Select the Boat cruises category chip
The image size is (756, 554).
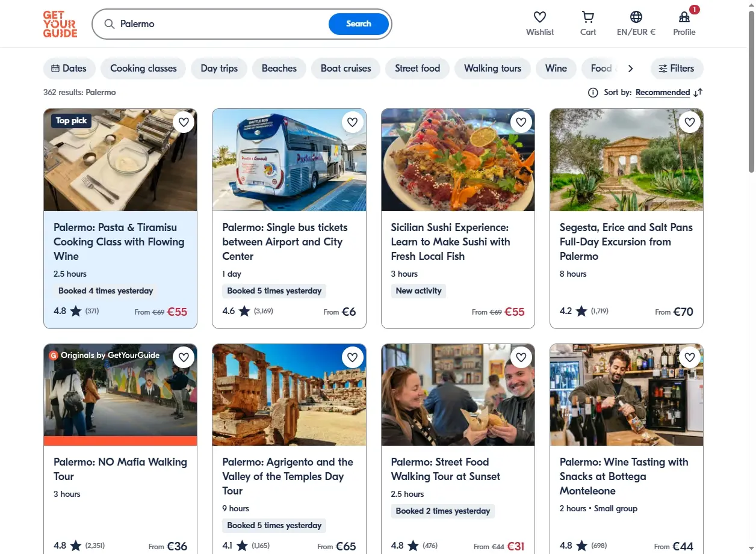click(x=345, y=69)
